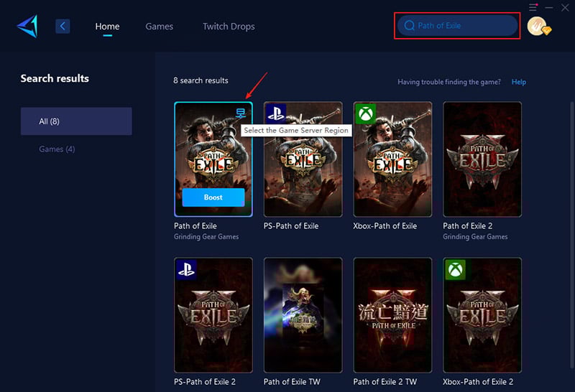Click the 'Path of Exile TW' title text
Viewport: 575px width, 392px height.
click(x=292, y=382)
